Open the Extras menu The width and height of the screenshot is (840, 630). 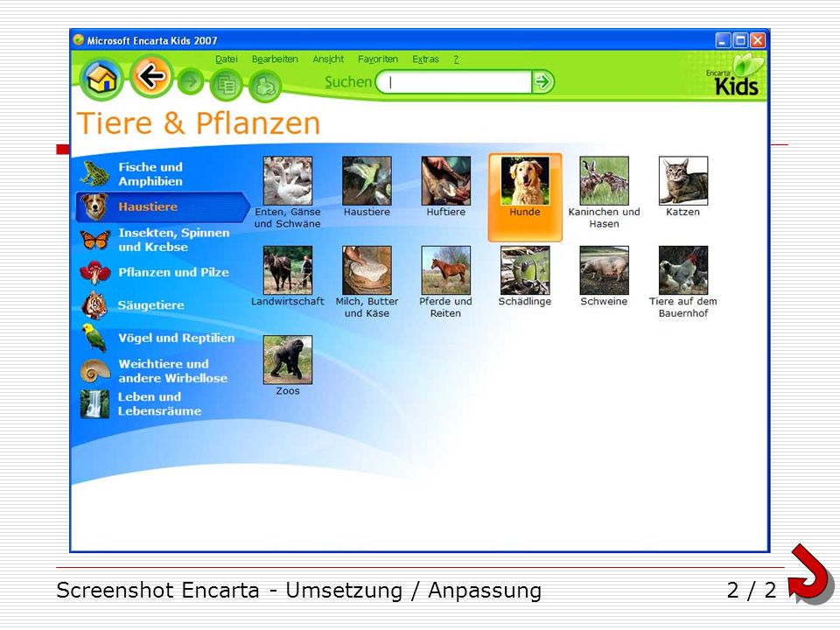(425, 59)
